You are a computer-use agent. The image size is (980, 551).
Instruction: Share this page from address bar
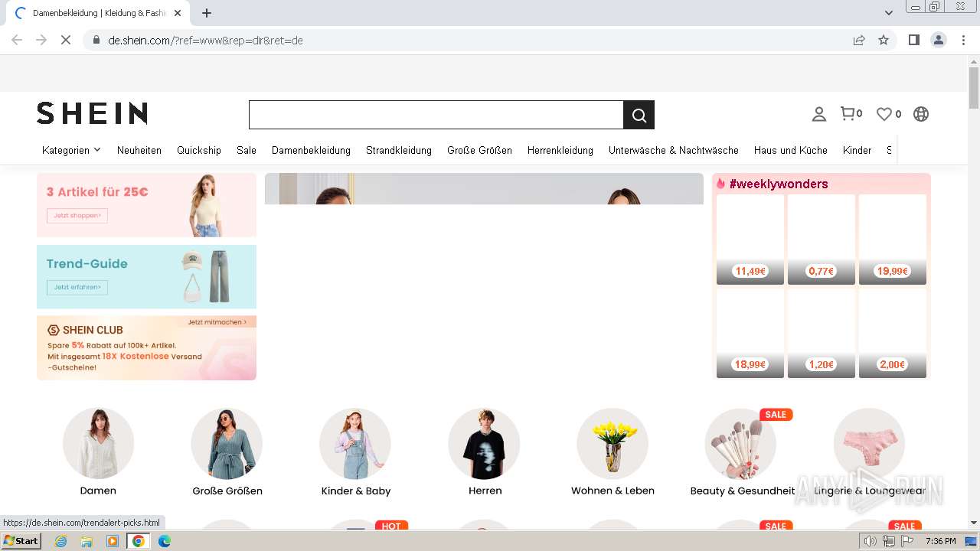point(859,40)
